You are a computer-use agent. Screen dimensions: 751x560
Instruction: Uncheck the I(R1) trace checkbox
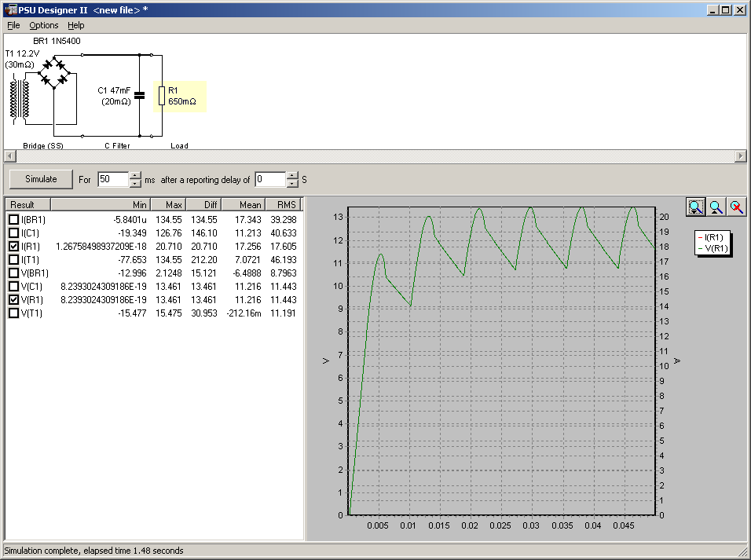tap(14, 247)
